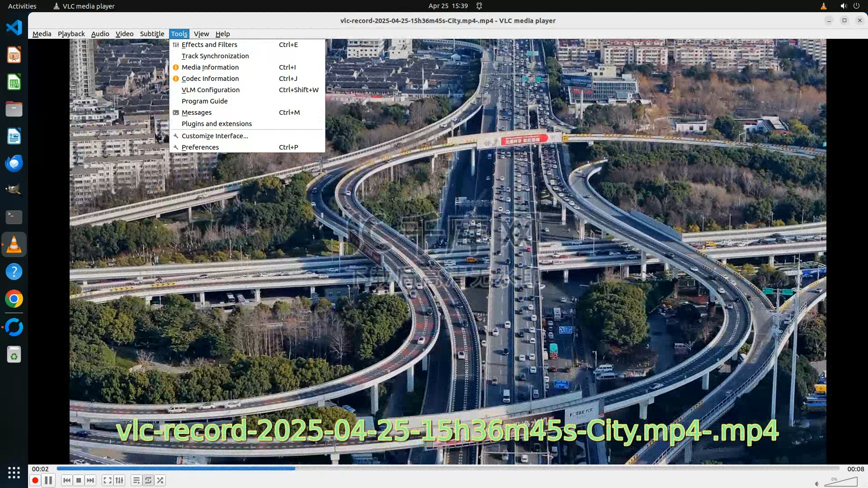The image size is (868, 488).
Task: Toggle the loop/repeat mode button
Action: click(x=148, y=480)
